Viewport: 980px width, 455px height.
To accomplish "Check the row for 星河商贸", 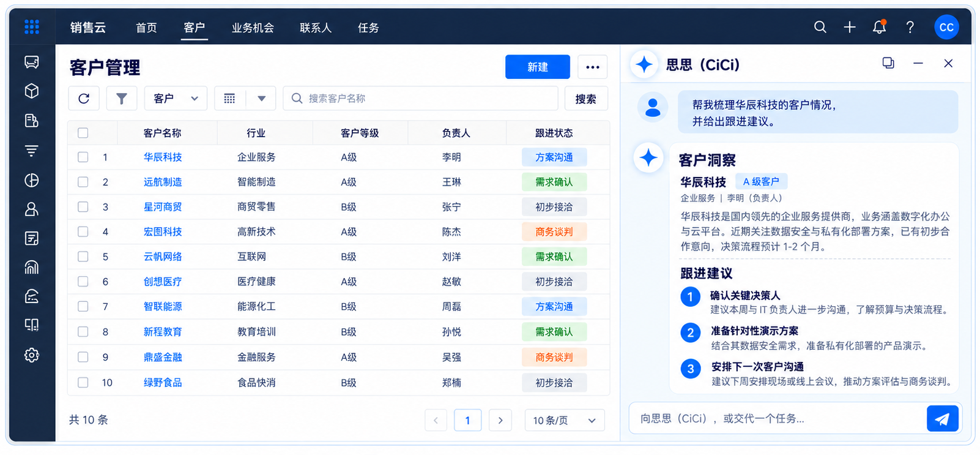I will click(83, 207).
